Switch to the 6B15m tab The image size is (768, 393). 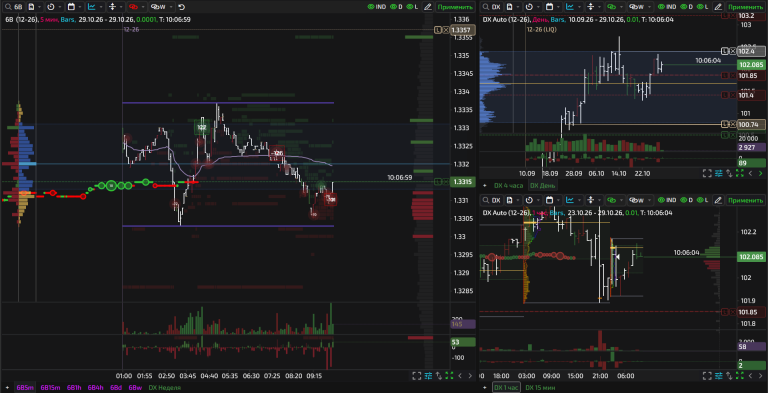[x=50, y=388]
